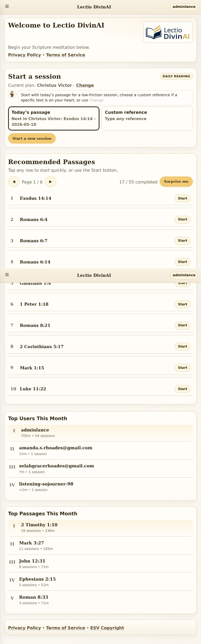Start the Mark 1:15 passage
This screenshot has width=201, height=644.
182,368
